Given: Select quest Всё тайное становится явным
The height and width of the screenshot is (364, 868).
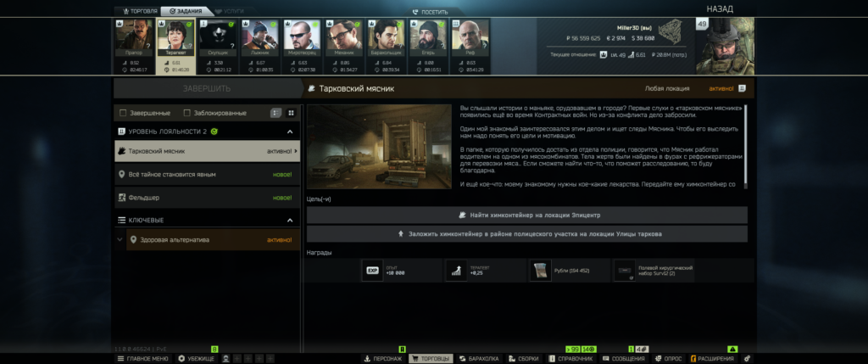Looking at the screenshot, I should click(207, 174).
